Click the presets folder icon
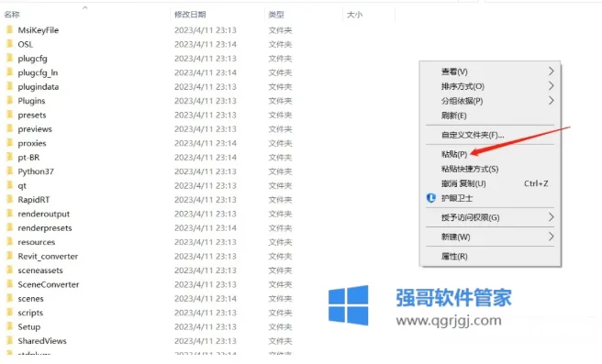Screen dimensions: 602x364 coord(10,115)
